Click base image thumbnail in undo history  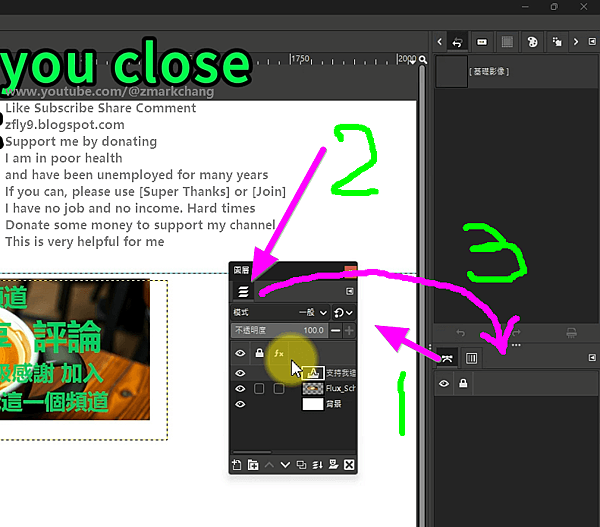coord(452,72)
